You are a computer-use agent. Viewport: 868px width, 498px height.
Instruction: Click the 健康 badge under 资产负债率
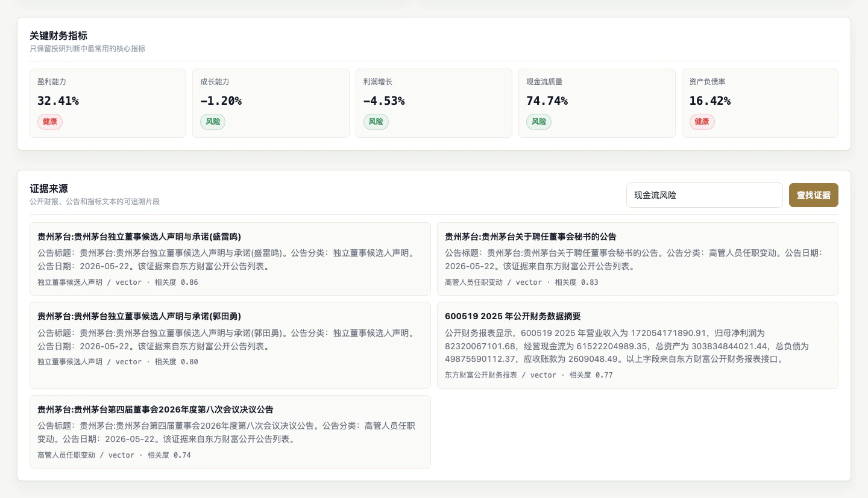click(x=702, y=122)
